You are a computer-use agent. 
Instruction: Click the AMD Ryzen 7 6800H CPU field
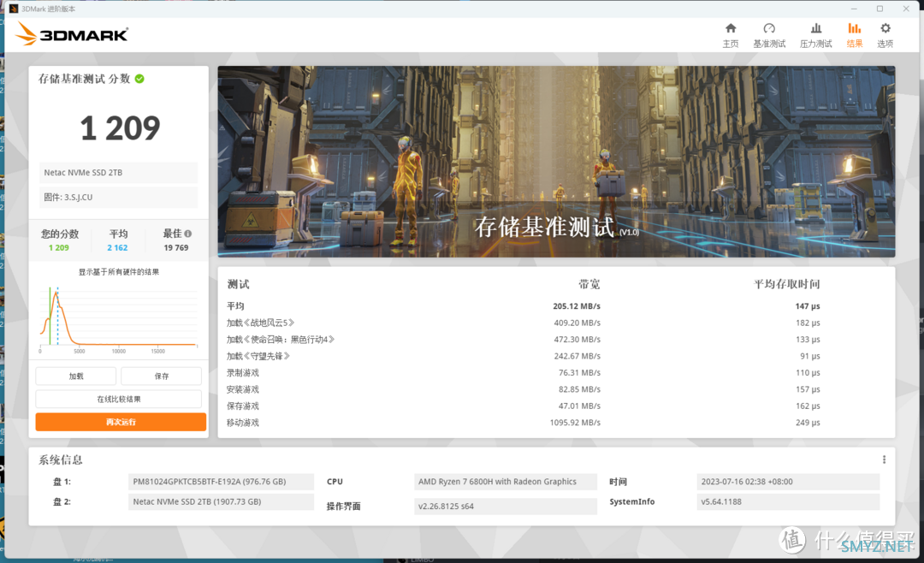click(x=506, y=482)
